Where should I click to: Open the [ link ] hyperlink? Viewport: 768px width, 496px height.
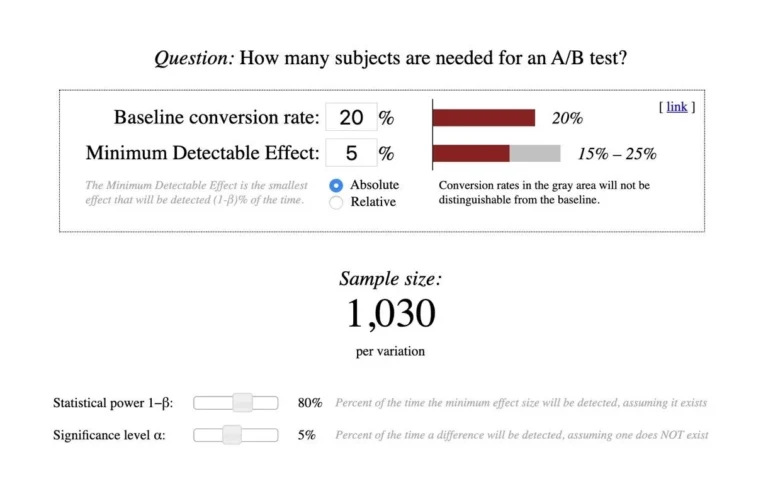[677, 107]
